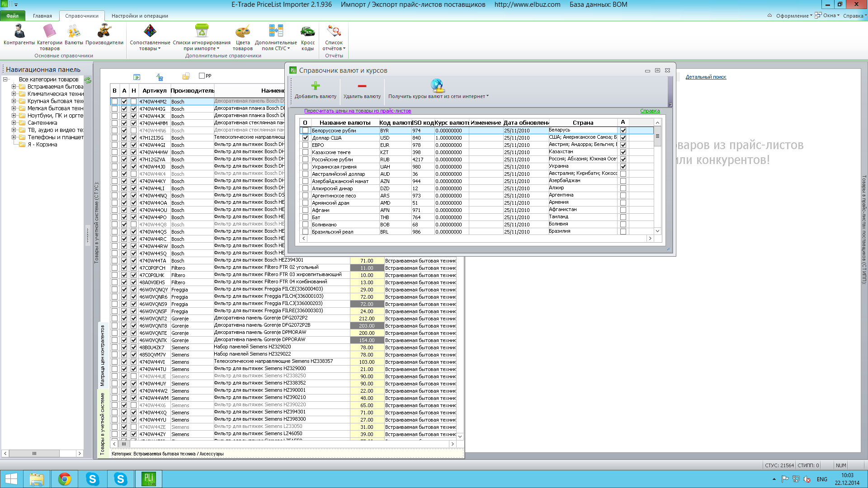
Task: Open Список отчётов dropdown
Action: (334, 37)
